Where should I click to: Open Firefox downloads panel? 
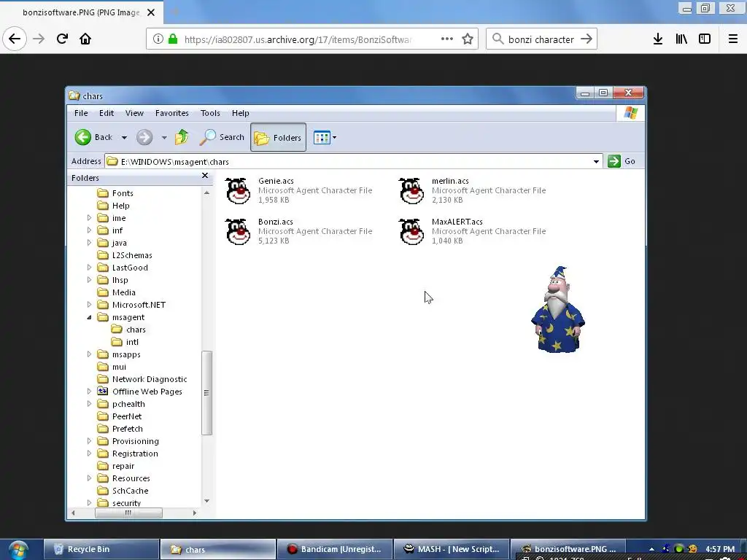[658, 39]
